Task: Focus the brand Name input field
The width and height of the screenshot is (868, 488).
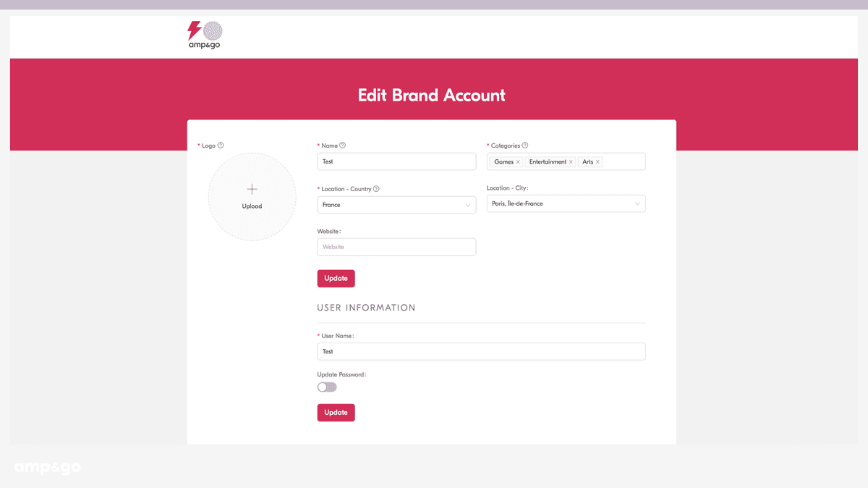Action: pyautogui.click(x=396, y=161)
